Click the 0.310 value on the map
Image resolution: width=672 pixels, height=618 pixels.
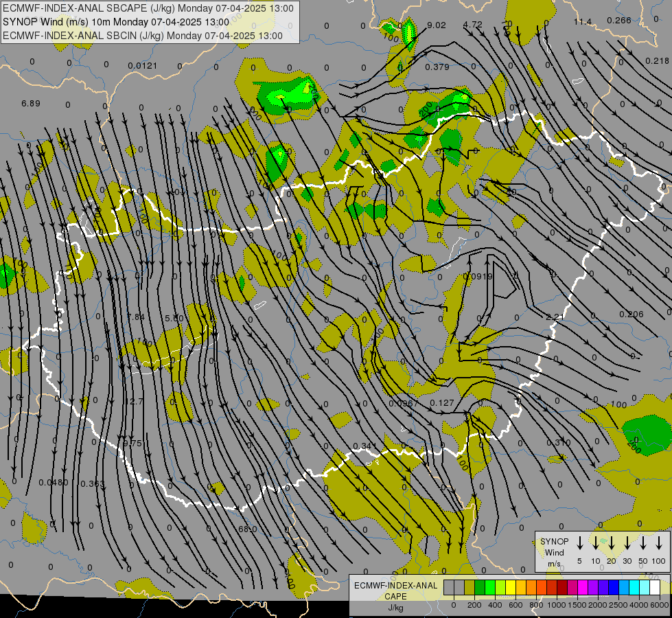pyautogui.click(x=559, y=443)
